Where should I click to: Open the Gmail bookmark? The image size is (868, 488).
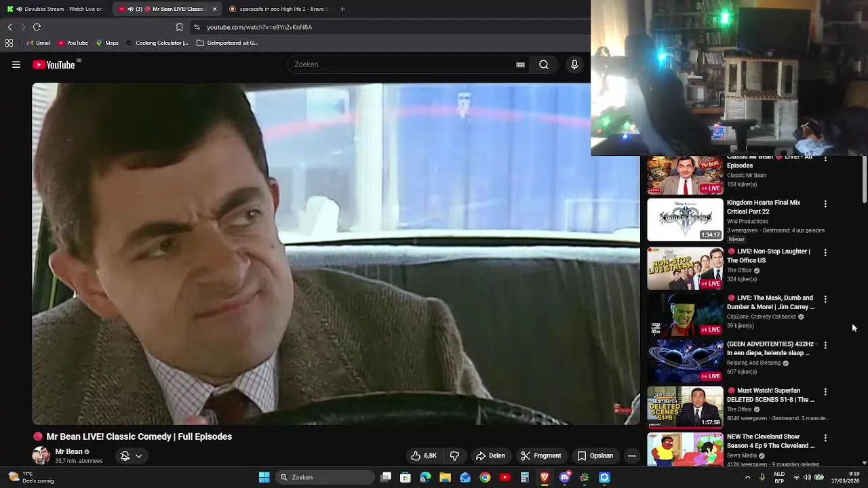38,43
